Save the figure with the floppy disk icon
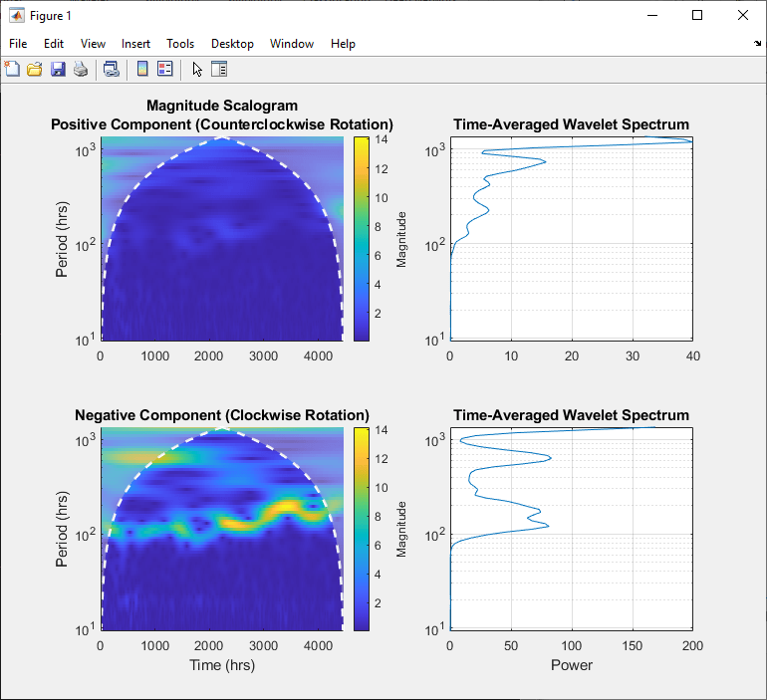 point(58,69)
